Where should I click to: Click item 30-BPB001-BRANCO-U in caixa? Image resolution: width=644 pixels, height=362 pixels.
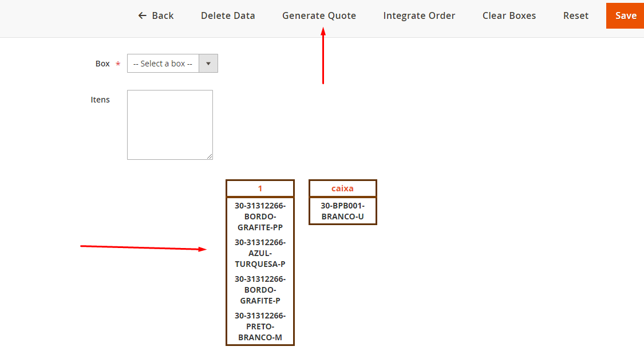tap(342, 211)
